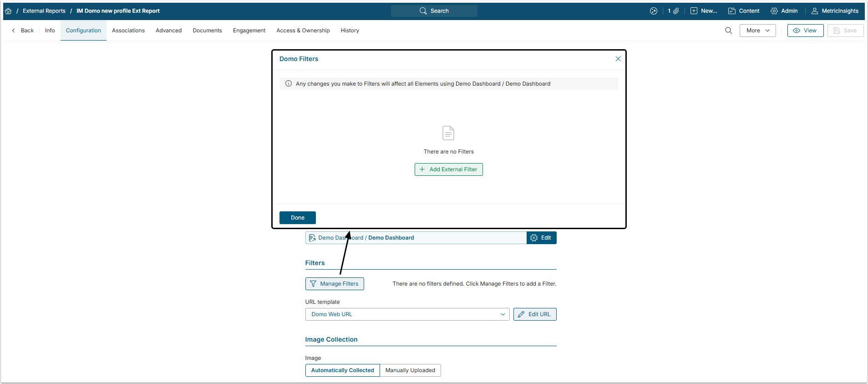Click the magnifier search icon in editor toolbar
Image resolution: width=868 pixels, height=384 pixels.
click(729, 31)
